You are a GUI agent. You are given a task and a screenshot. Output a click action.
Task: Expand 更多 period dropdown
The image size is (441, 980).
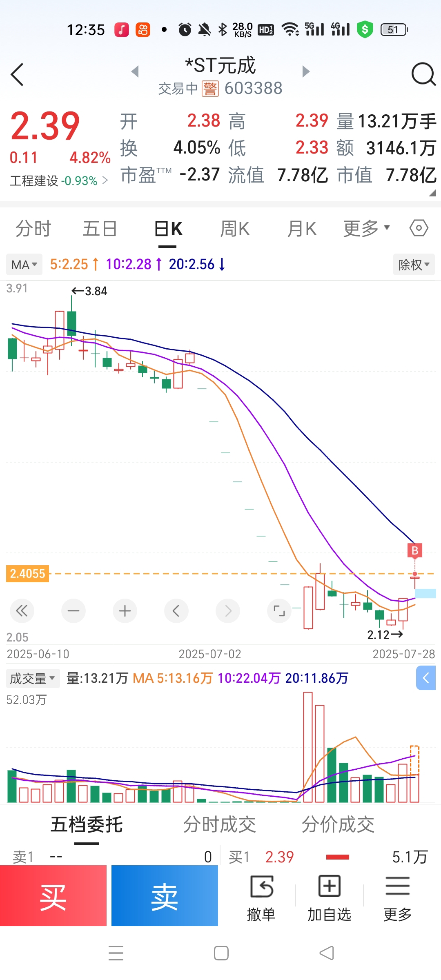point(367,228)
